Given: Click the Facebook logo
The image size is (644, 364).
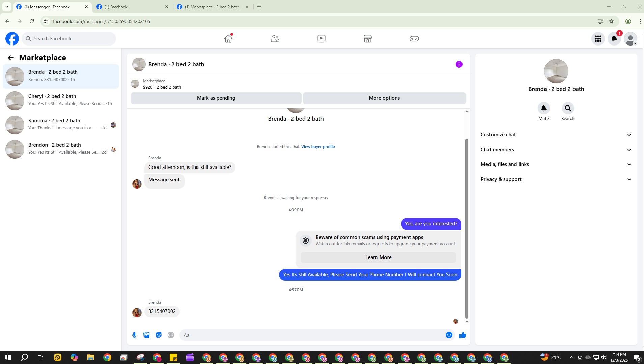Looking at the screenshot, I should coord(12,39).
